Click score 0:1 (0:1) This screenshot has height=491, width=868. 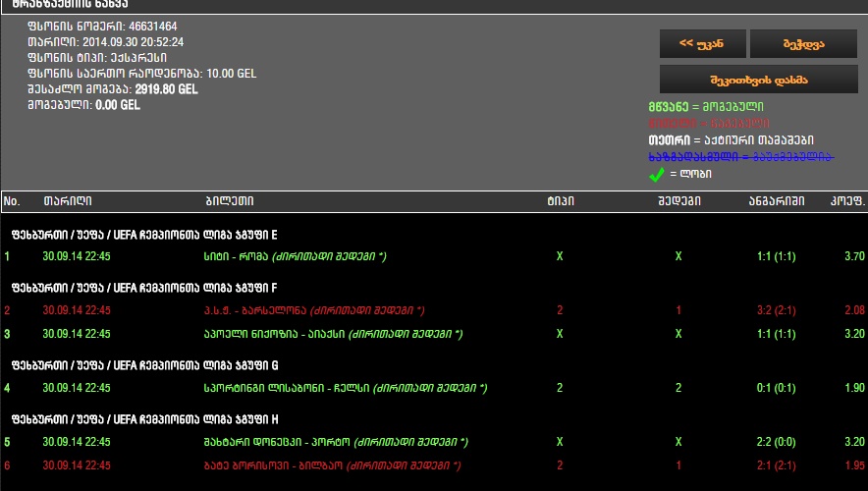coord(776,388)
